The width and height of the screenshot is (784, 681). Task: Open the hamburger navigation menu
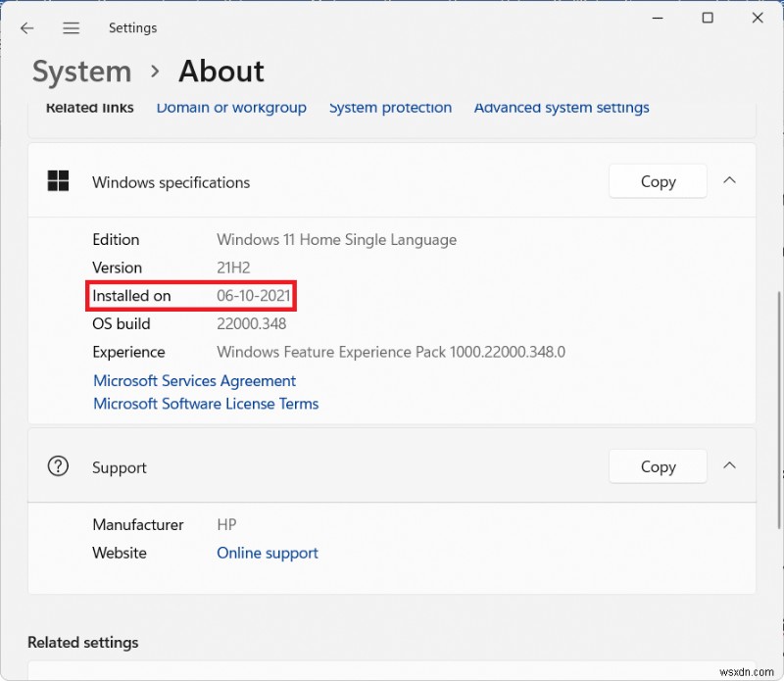[x=72, y=28]
